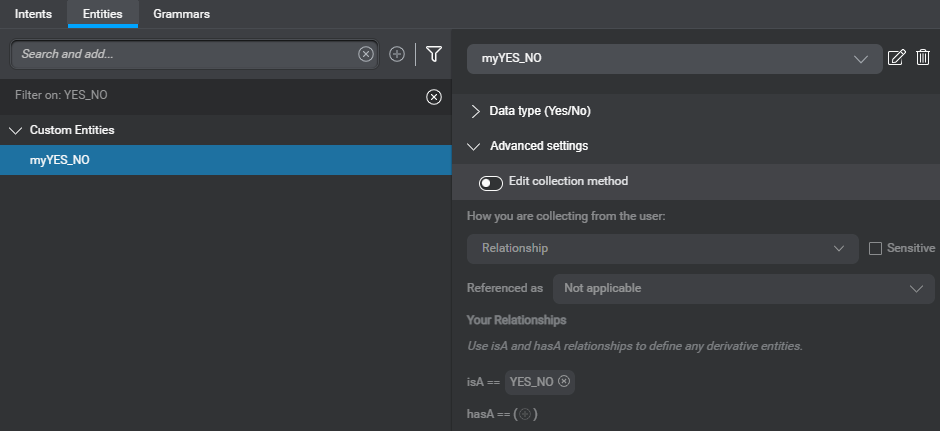Add a hasA relationship

(525, 414)
